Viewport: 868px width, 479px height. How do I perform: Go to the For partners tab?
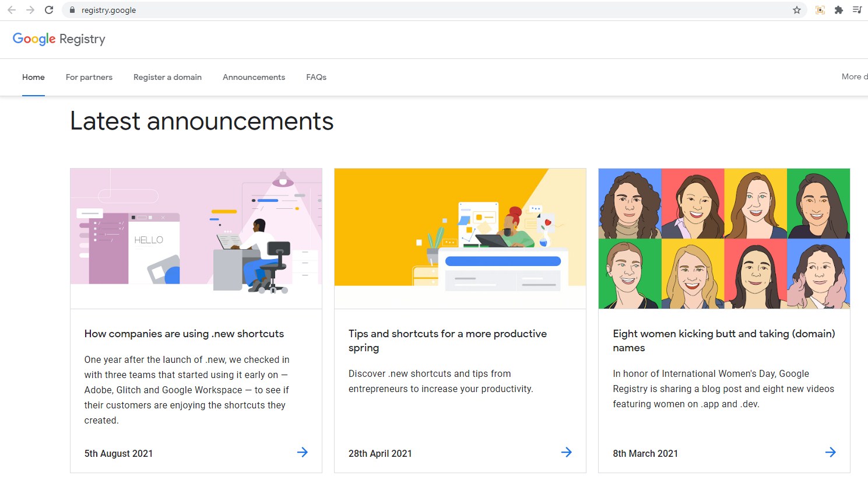89,77
